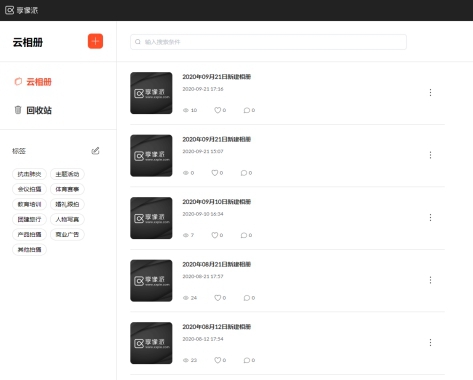
Task: Click the eye views icon showing 23 views
Action: (x=186, y=360)
